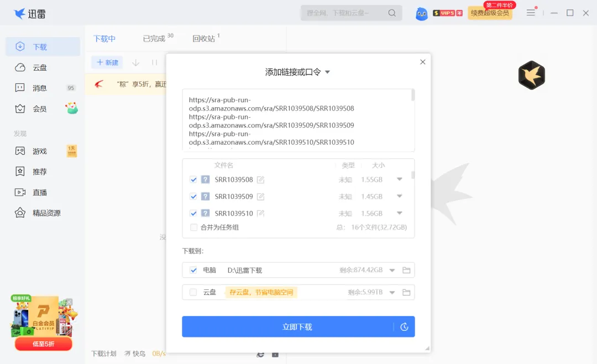Rename file SRR1039508 with edit icon
This screenshot has height=364, width=597.
tap(260, 180)
